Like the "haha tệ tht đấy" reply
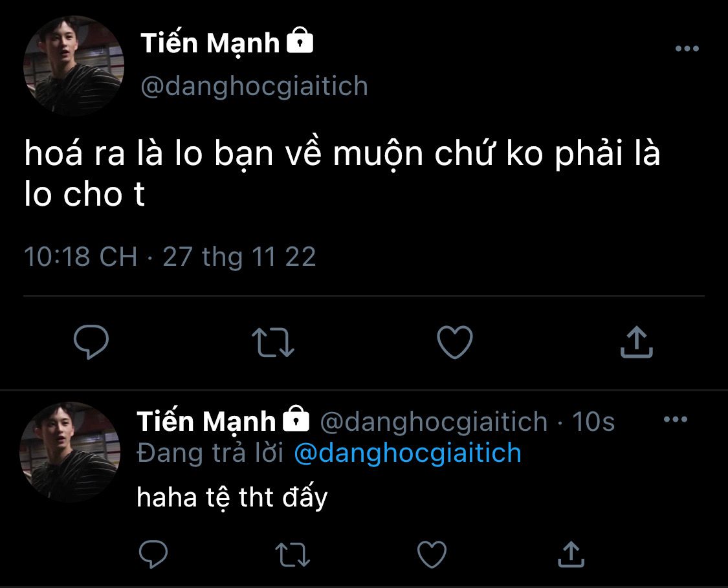The width and height of the screenshot is (728, 588). pyautogui.click(x=432, y=554)
